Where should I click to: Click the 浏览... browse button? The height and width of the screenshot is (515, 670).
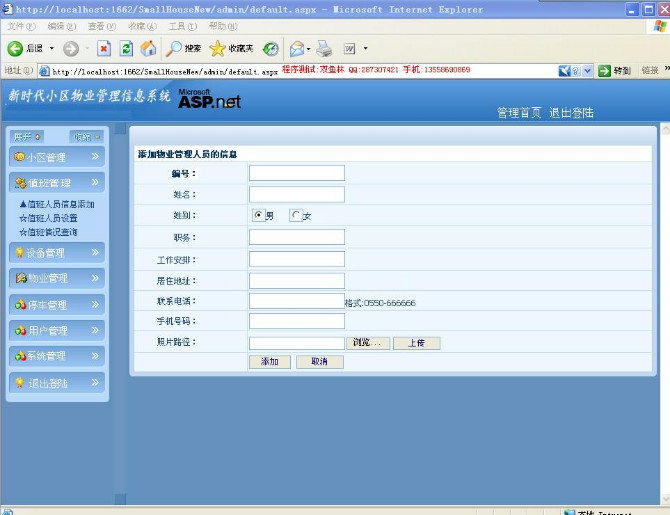click(x=368, y=343)
